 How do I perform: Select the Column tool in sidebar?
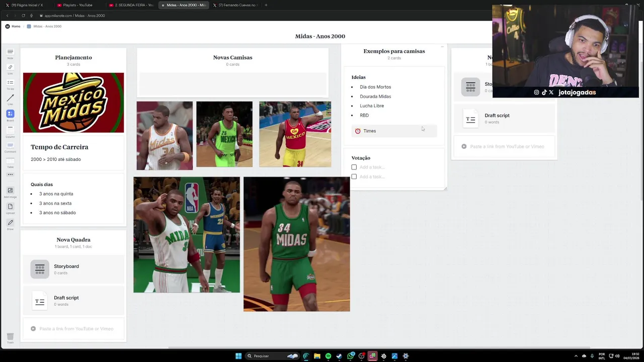coord(10,131)
